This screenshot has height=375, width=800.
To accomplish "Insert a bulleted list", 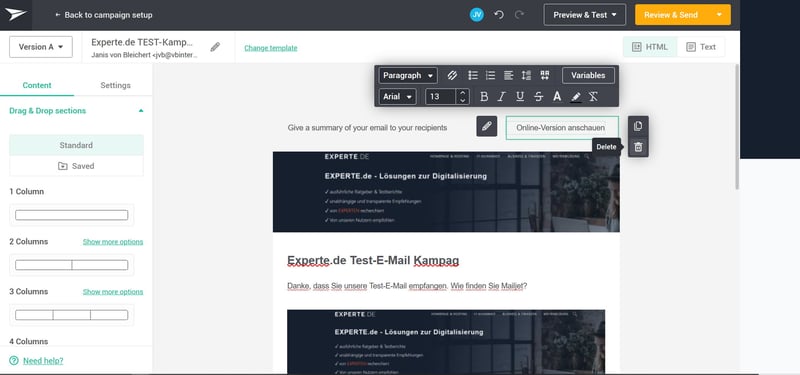I will [473, 76].
